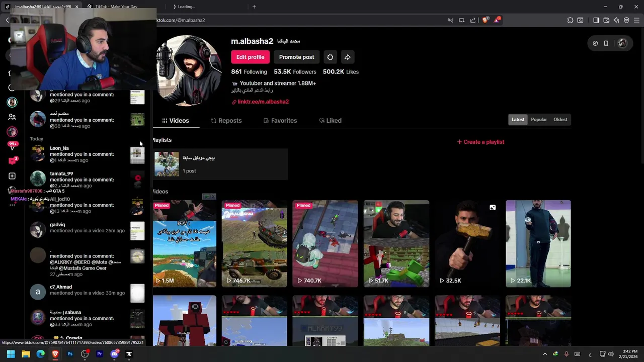Open OBS Studio from the taskbar
Image resolution: width=644 pixels, height=362 pixels.
pyautogui.click(x=85, y=354)
